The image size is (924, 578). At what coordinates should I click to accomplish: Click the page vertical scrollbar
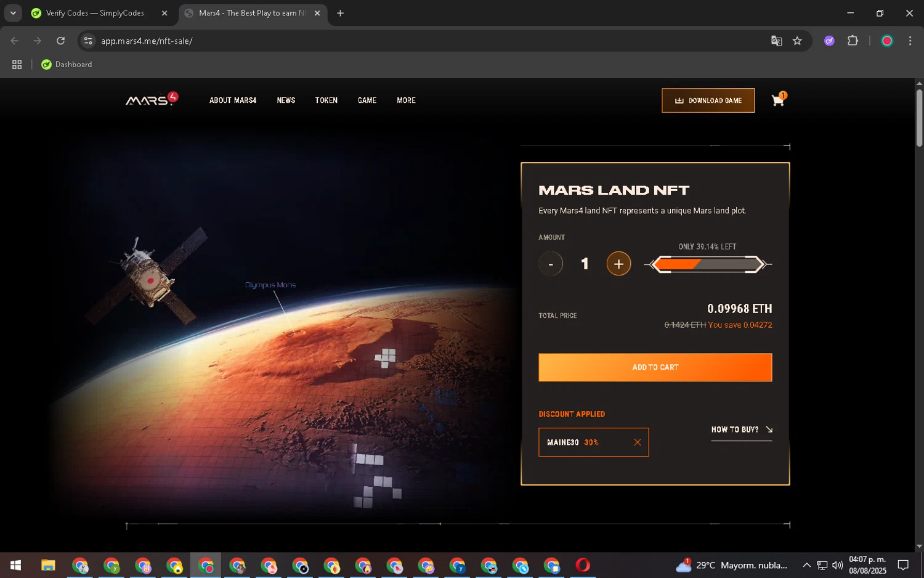919,117
